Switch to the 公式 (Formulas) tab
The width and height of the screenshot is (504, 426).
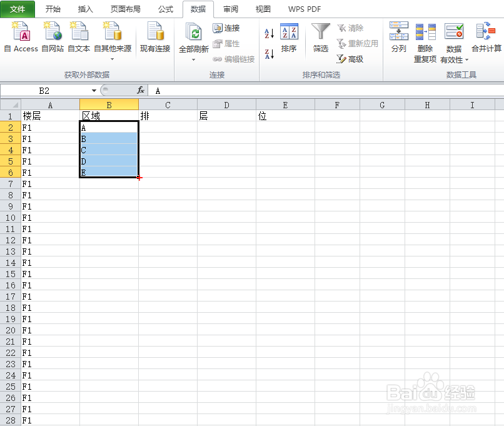[166, 9]
